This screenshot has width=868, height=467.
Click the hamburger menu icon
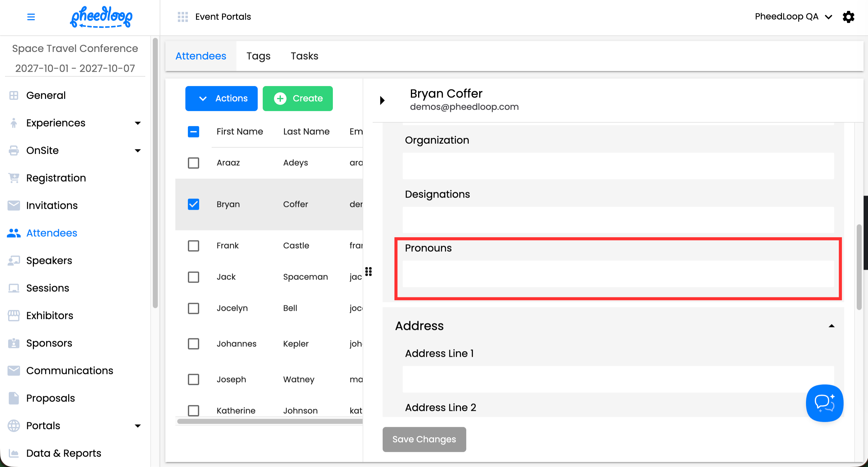pyautogui.click(x=31, y=17)
